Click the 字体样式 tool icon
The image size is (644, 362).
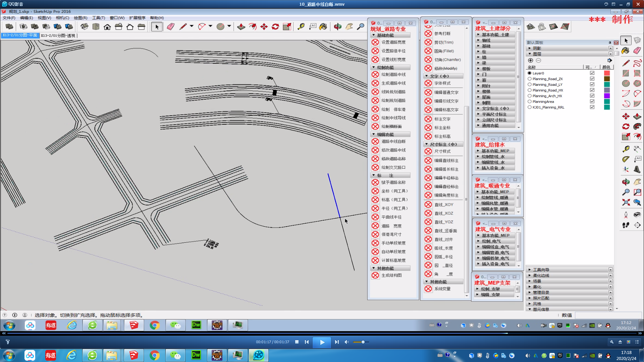coord(428,83)
